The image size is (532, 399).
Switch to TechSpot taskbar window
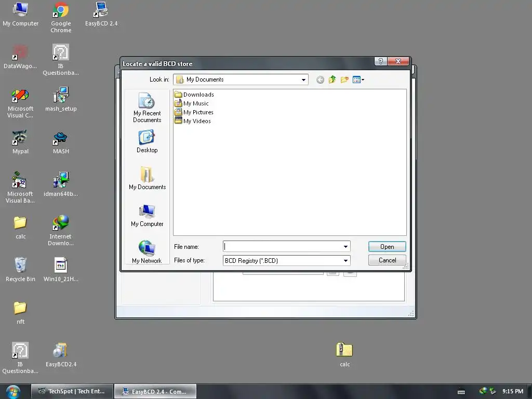pyautogui.click(x=72, y=391)
